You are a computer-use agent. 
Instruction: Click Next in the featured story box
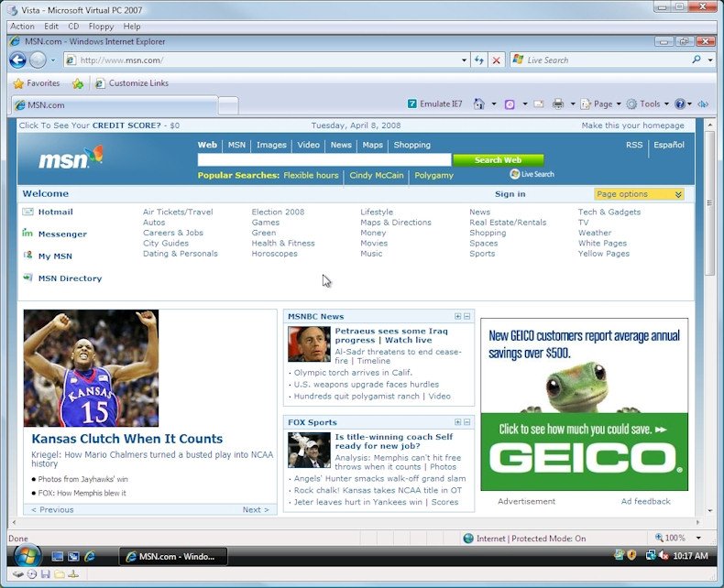(x=256, y=509)
